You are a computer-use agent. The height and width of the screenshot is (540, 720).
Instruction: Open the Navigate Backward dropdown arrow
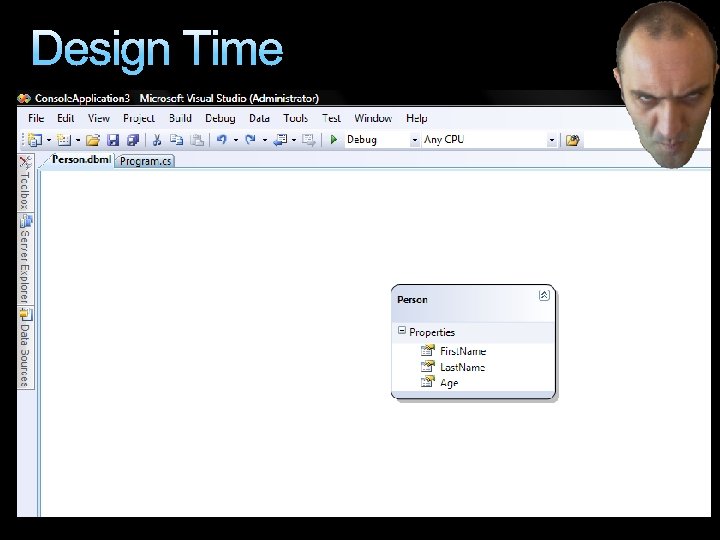coord(294,140)
